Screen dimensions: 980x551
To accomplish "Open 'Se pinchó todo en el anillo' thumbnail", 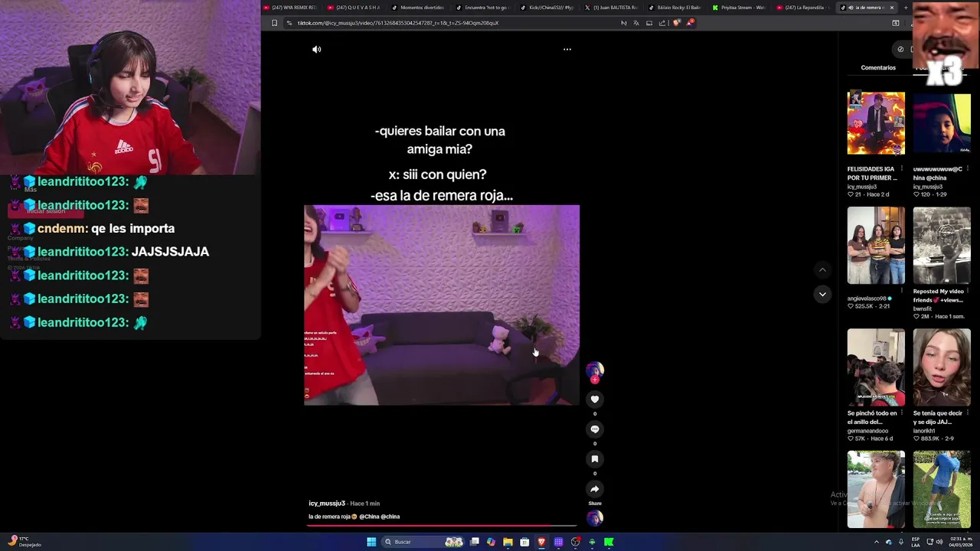I will pos(876,367).
